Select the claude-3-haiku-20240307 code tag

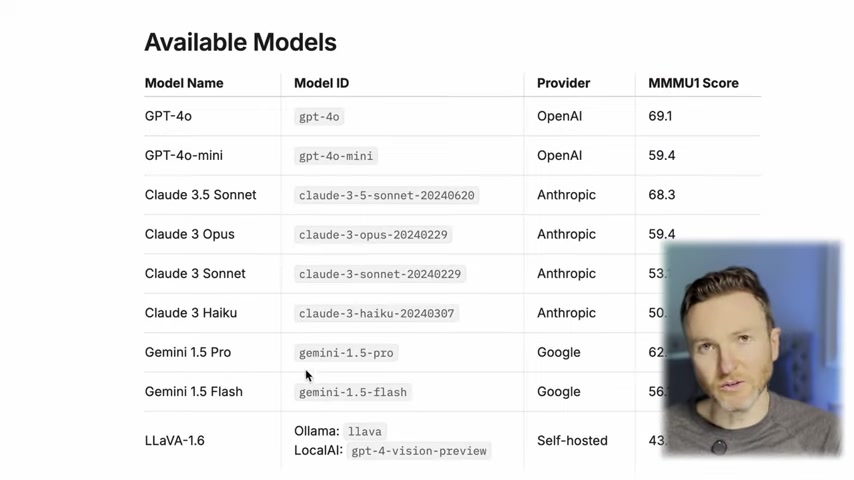[x=376, y=313]
